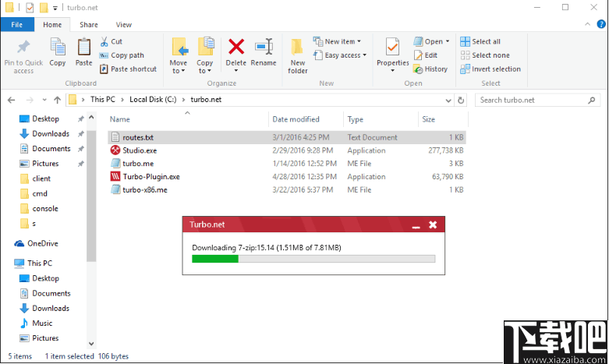Screen dimensions: 609x364
Task: Click Invert selection
Action: pos(490,69)
